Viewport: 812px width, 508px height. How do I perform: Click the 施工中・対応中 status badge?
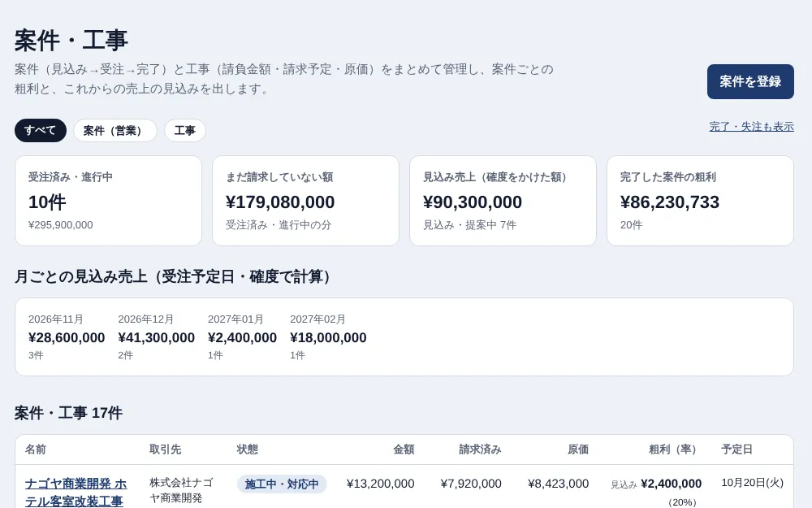[282, 484]
